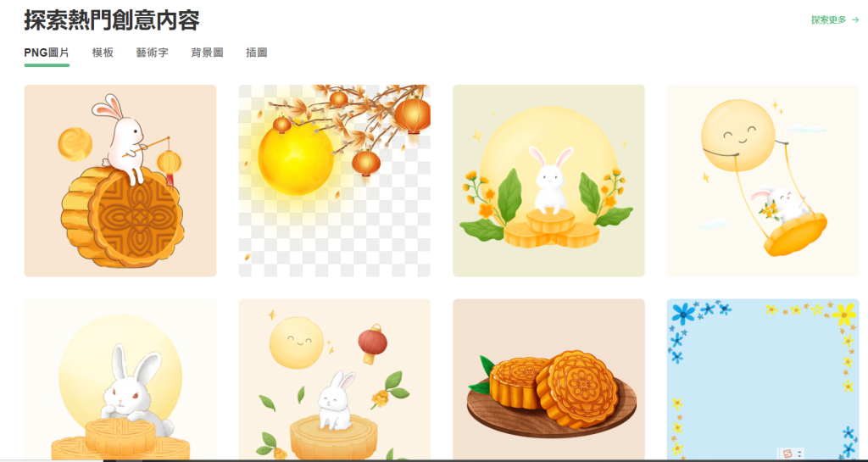Switch to the 模板 tab

click(x=103, y=53)
